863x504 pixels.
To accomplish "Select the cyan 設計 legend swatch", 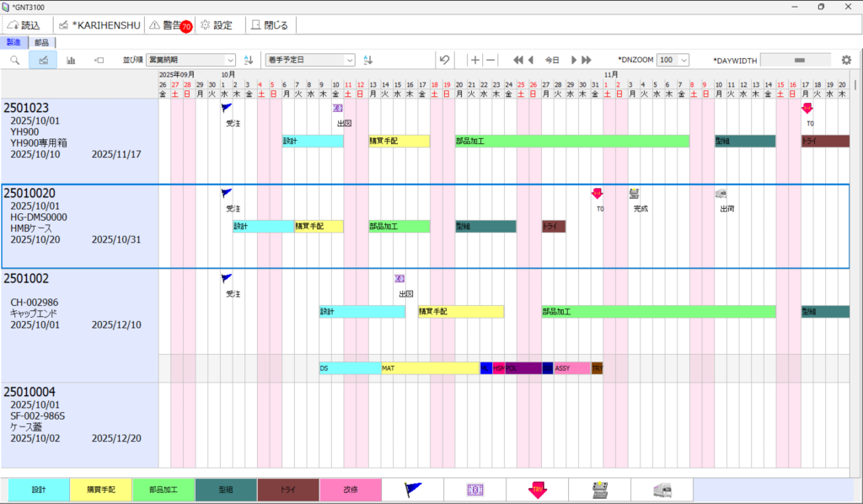I will 39,490.
